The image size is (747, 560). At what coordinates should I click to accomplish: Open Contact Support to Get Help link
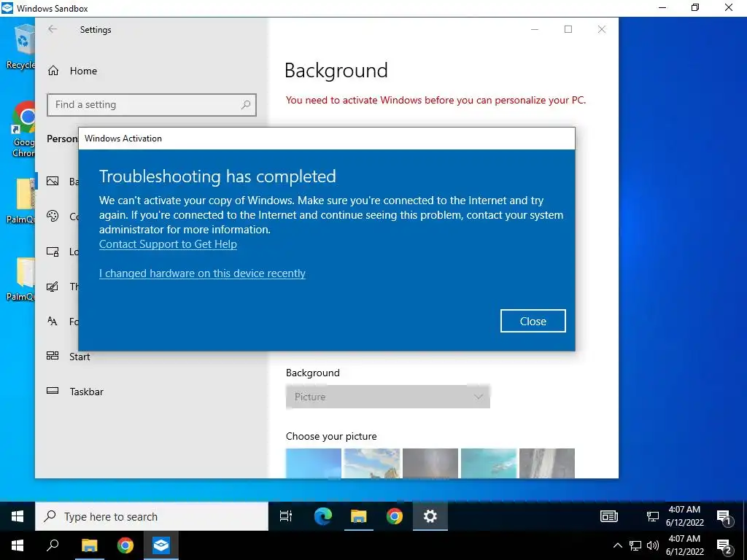coord(168,244)
